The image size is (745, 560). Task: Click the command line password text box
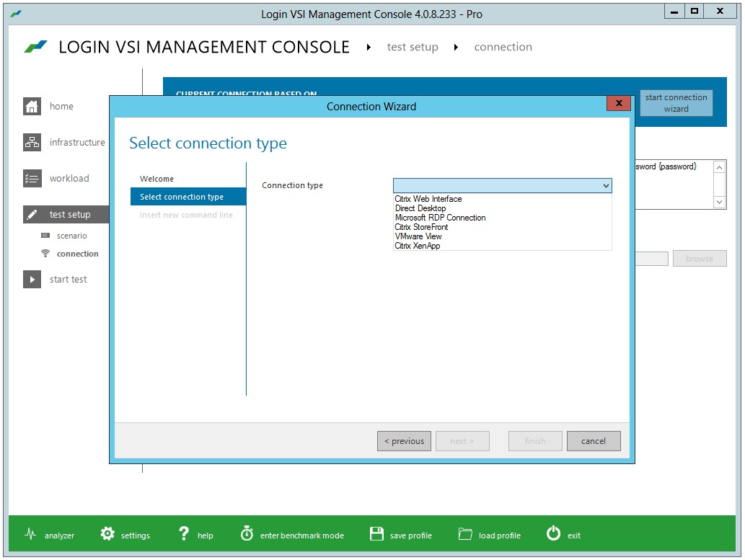pyautogui.click(x=674, y=185)
